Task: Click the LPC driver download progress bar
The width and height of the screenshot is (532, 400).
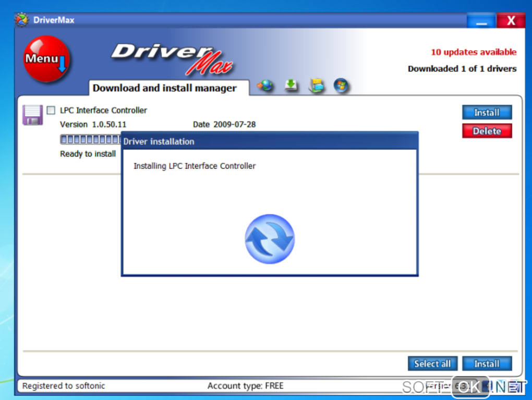Action: point(90,139)
